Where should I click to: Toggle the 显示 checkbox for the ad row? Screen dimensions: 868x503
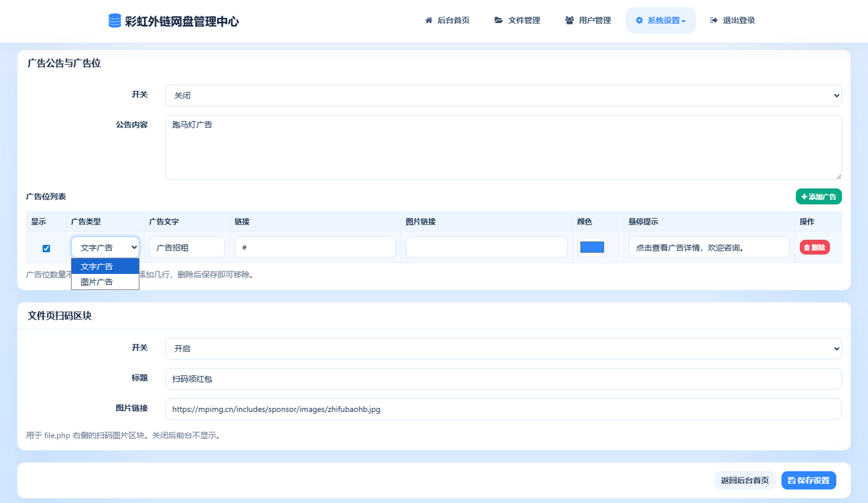(x=46, y=248)
